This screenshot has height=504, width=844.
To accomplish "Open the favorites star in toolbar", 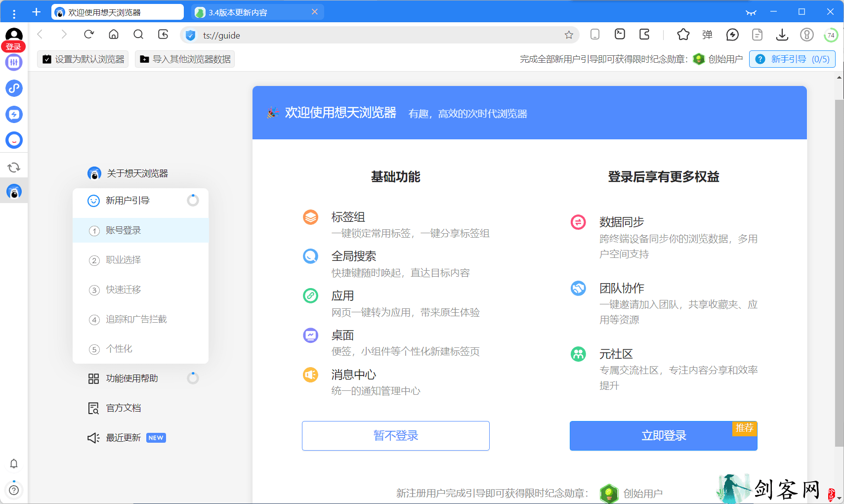I will (x=683, y=34).
